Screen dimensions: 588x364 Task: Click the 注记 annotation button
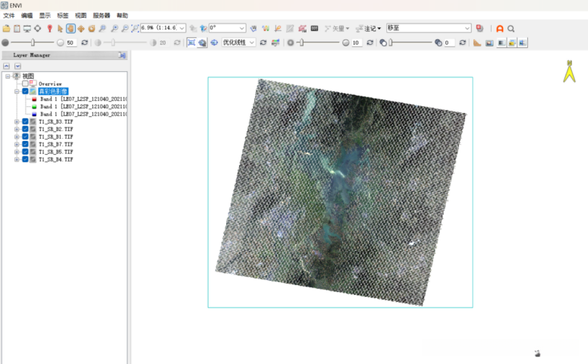click(371, 29)
